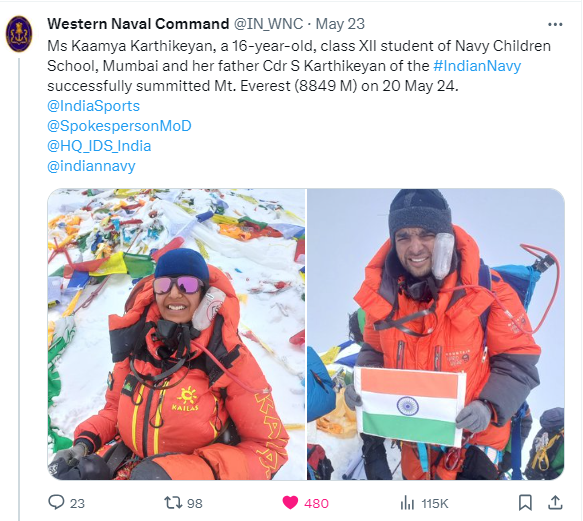Open left photo of climber in sunglasses

[x=177, y=334]
